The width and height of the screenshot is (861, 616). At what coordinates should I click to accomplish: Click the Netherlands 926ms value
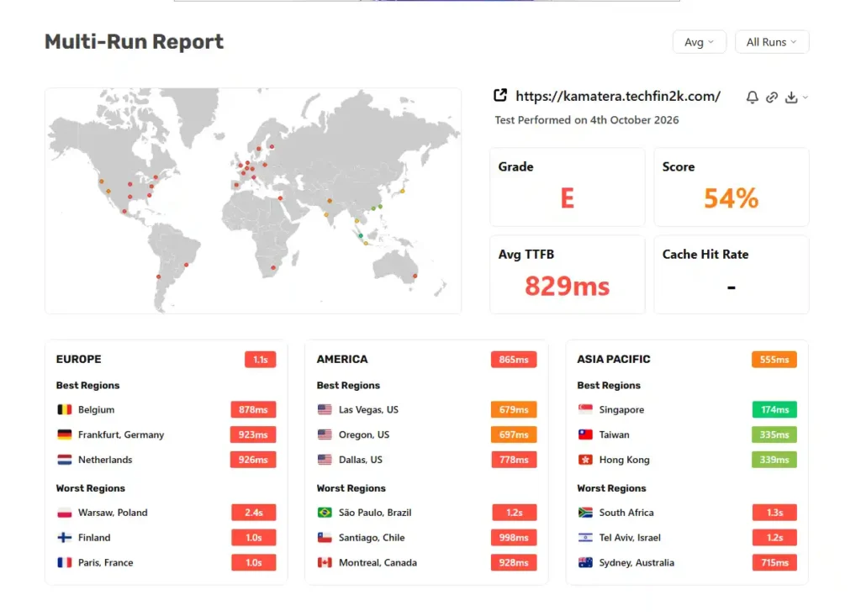[253, 460]
